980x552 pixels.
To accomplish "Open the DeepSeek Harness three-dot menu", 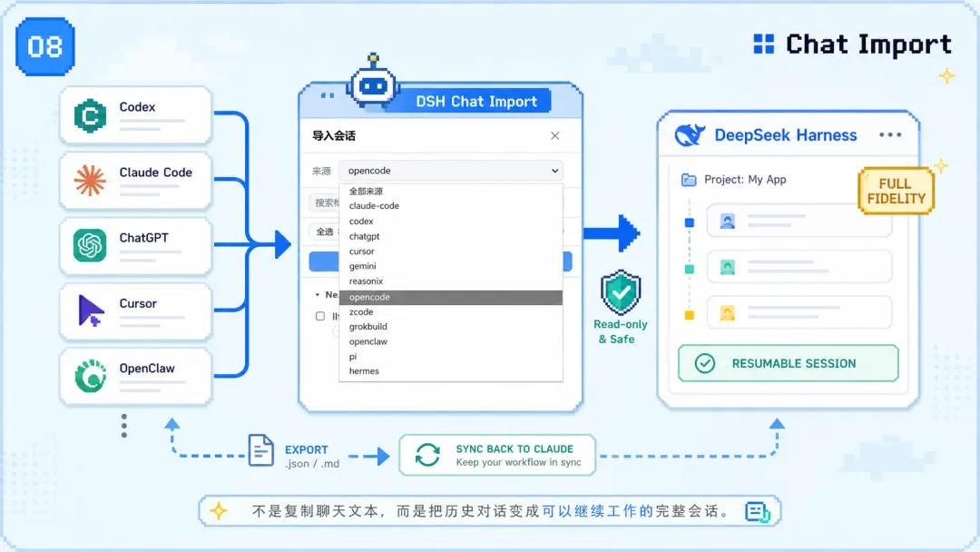I will 890,135.
